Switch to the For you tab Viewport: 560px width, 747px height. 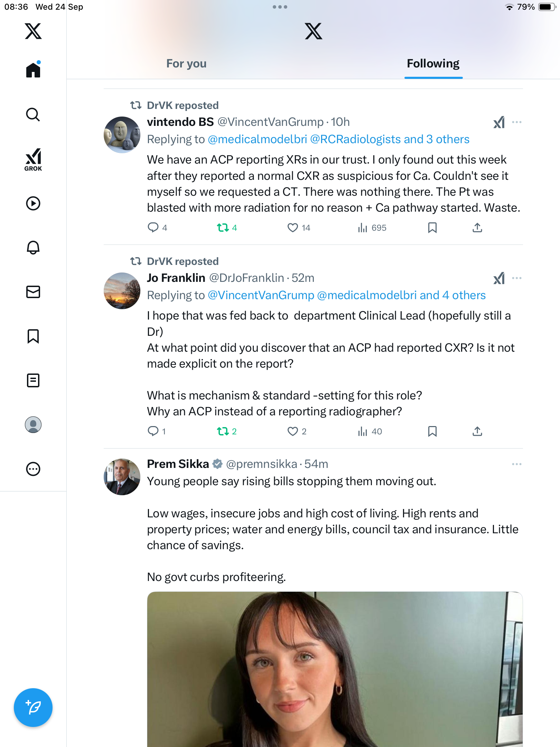(x=186, y=64)
